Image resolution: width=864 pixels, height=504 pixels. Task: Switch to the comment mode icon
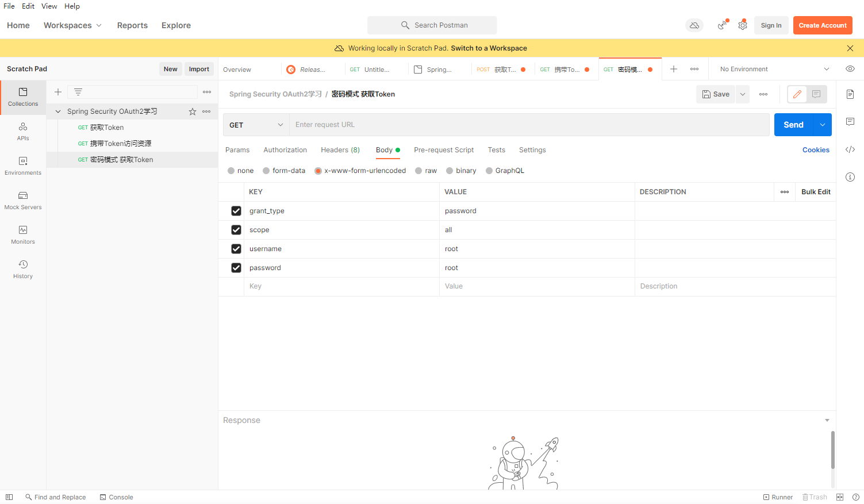(x=816, y=94)
